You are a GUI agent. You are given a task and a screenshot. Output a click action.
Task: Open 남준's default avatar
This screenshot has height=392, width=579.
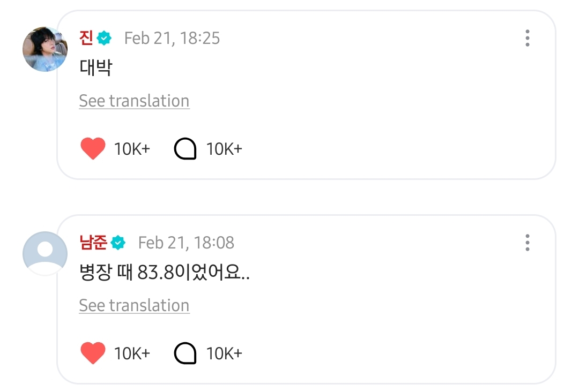click(x=45, y=253)
